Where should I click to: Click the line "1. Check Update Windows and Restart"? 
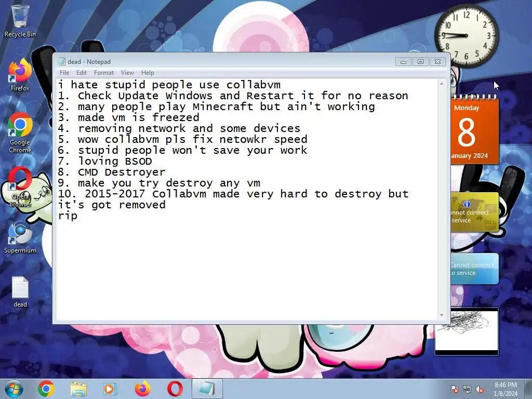[233, 96]
